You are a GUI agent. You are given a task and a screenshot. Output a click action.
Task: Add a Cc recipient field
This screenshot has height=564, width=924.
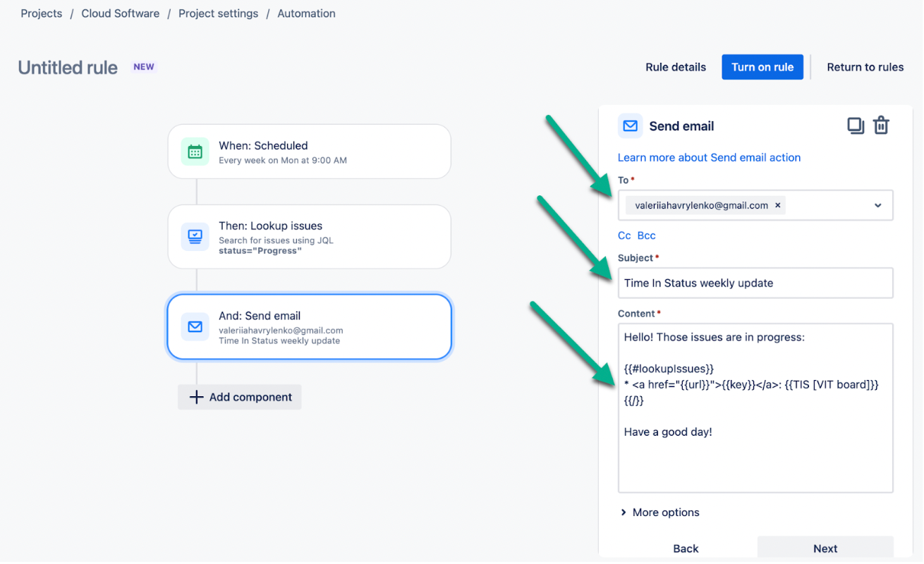coord(624,235)
